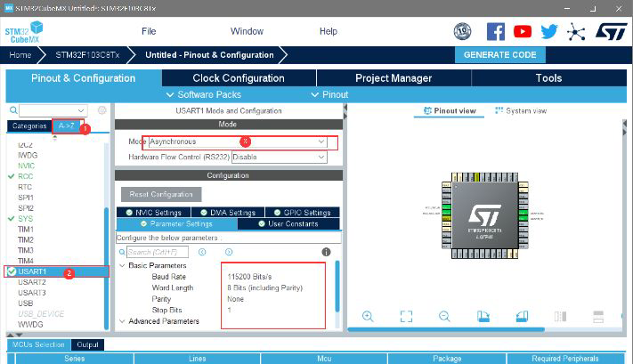Expand the Pinout menu
The width and height of the screenshot is (633, 364).
329,94
